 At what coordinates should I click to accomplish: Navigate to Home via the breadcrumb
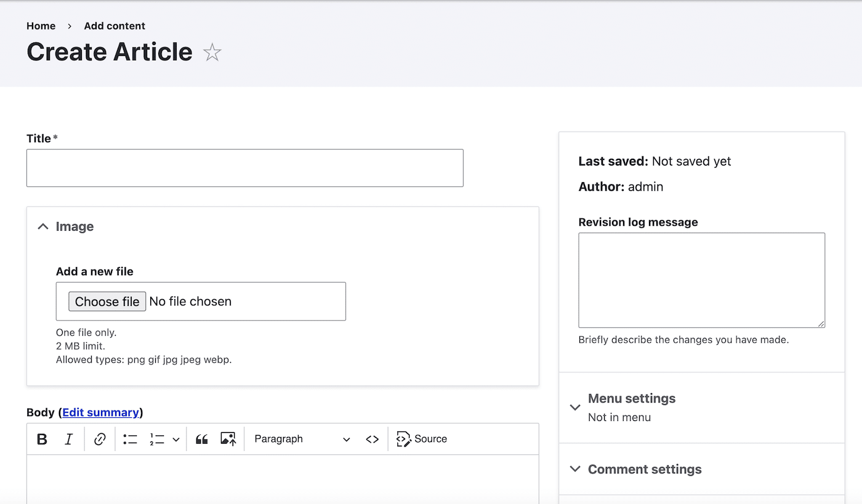pyautogui.click(x=41, y=26)
